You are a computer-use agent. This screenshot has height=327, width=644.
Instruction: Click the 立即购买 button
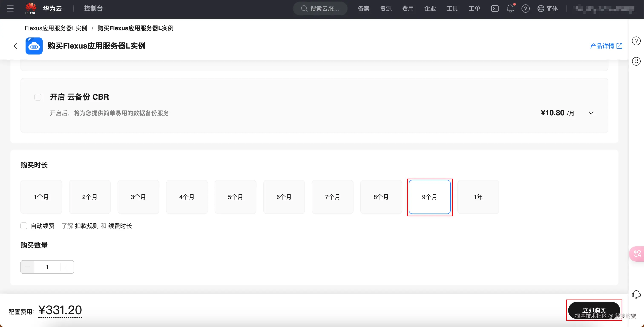click(x=594, y=310)
